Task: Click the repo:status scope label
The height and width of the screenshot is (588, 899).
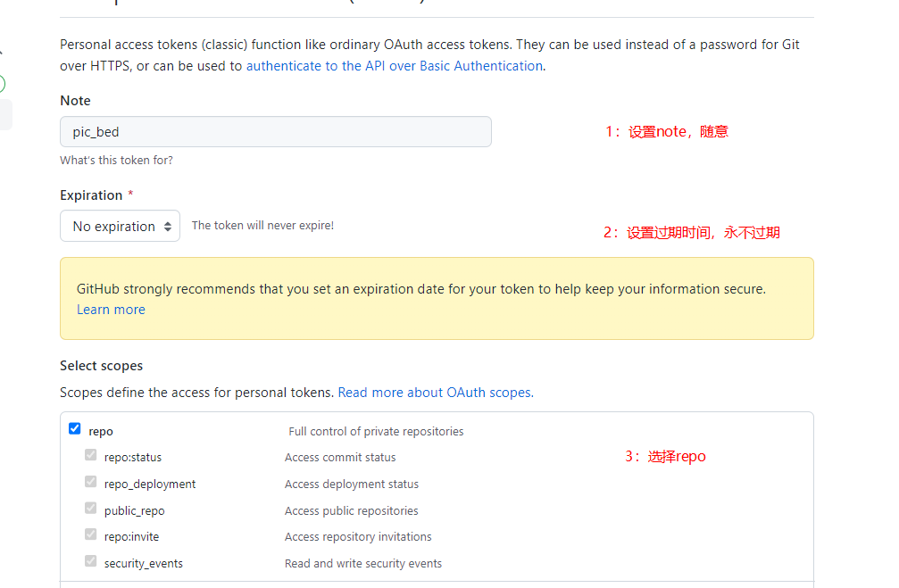Action: (133, 458)
